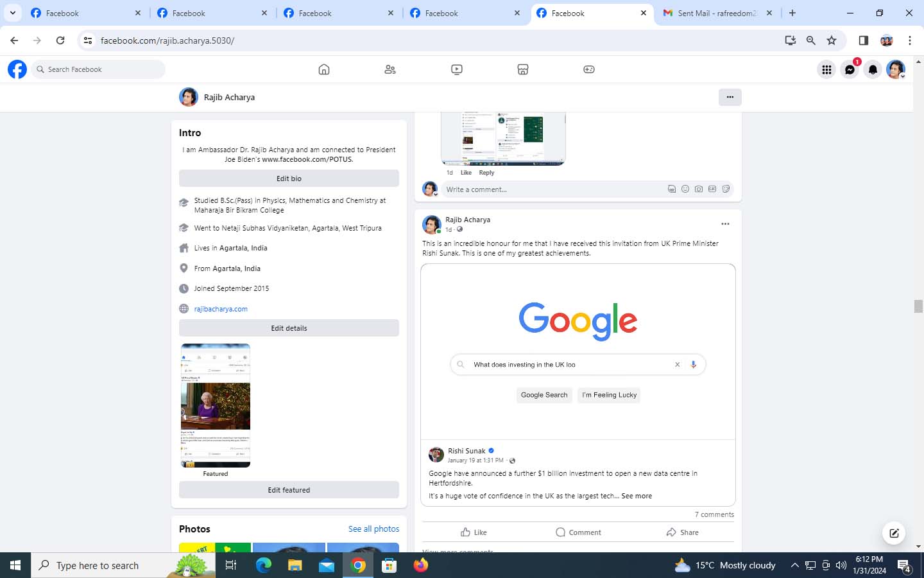The width and height of the screenshot is (924, 578).
Task: Open Firefox from taskbar
Action: click(421, 565)
